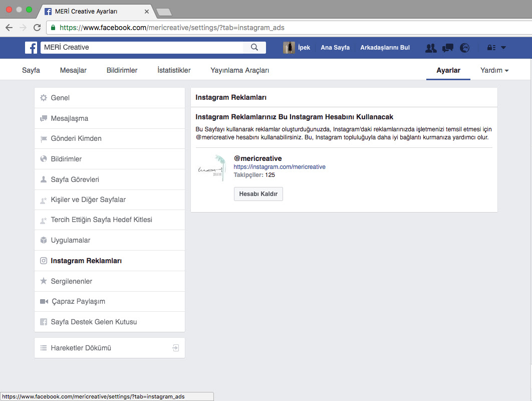The height and width of the screenshot is (401, 532).
Task: Click the Facebook logo icon in header
Action: point(31,48)
